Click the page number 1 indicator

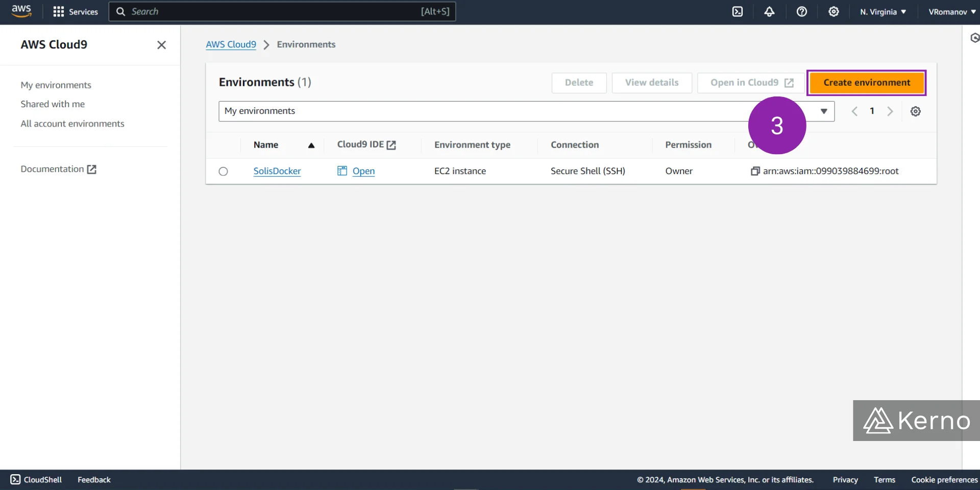point(872,111)
